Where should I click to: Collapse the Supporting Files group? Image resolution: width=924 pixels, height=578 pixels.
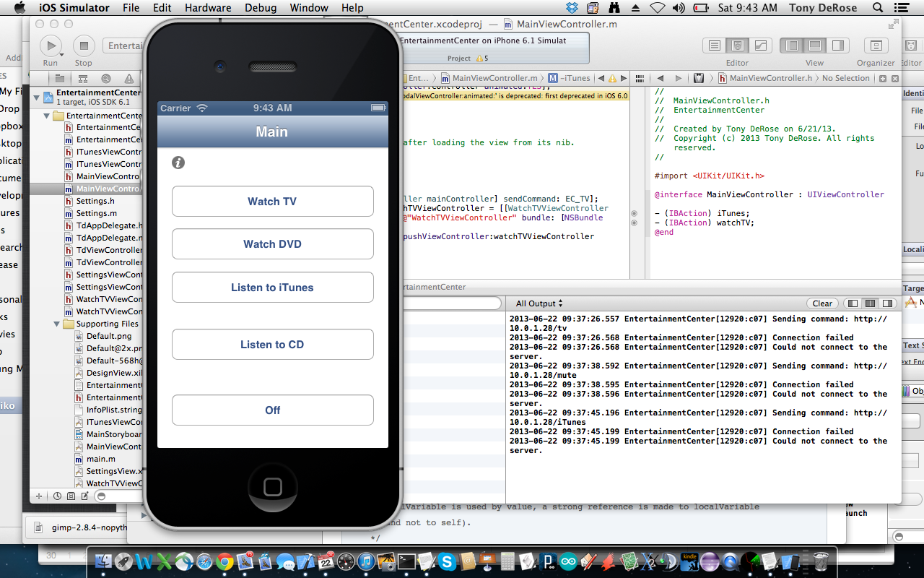pos(56,324)
